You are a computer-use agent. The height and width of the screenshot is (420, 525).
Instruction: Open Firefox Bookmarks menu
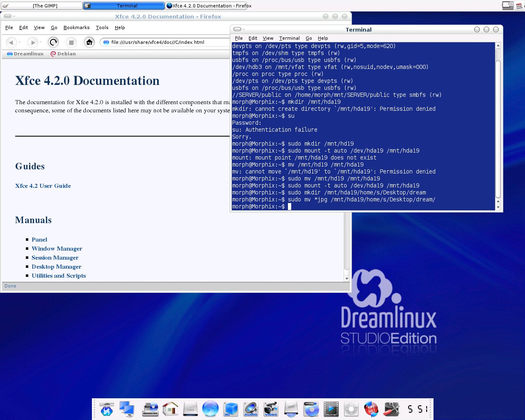77,27
